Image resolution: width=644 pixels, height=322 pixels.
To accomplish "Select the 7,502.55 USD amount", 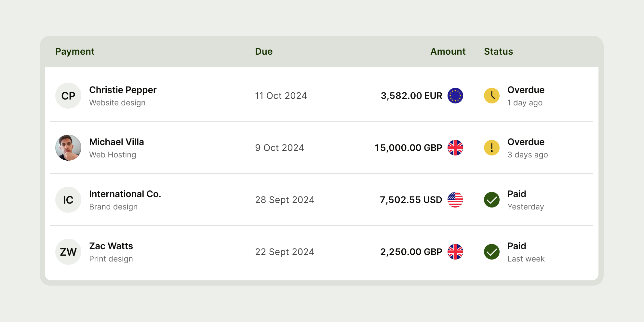I will (x=411, y=200).
